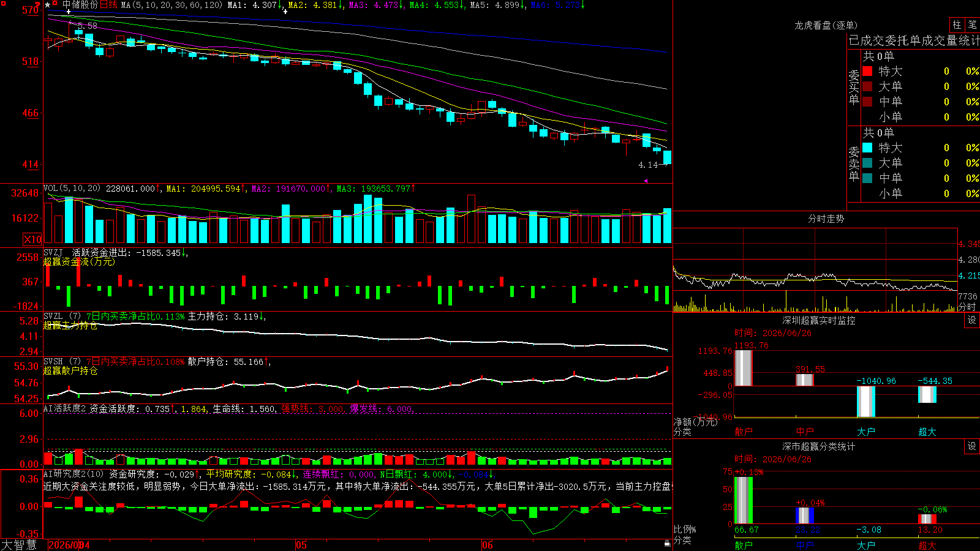980x551 pixels.
Task: Click the cyan 特大 sell-order color swatch
Action: (x=867, y=148)
